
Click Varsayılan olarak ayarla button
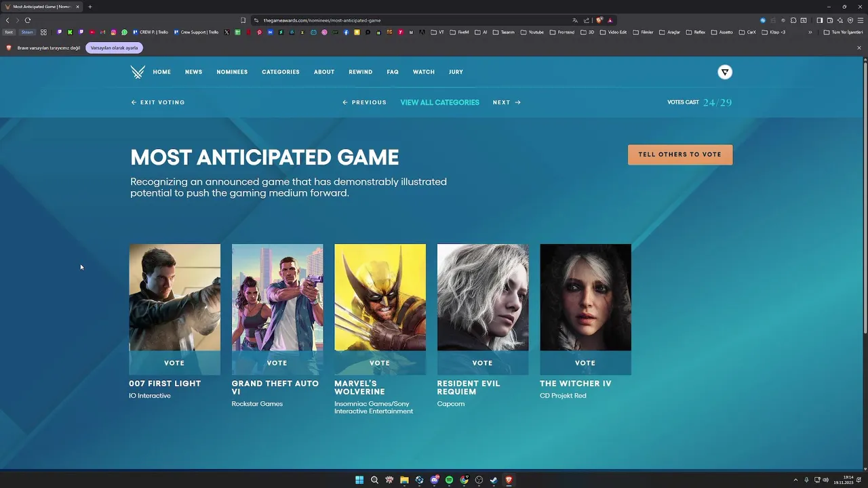tap(114, 48)
